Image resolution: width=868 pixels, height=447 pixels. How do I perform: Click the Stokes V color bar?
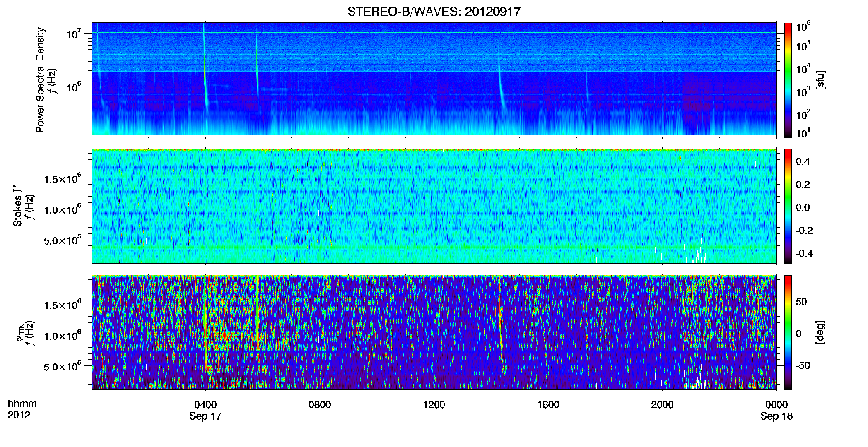[x=788, y=206]
